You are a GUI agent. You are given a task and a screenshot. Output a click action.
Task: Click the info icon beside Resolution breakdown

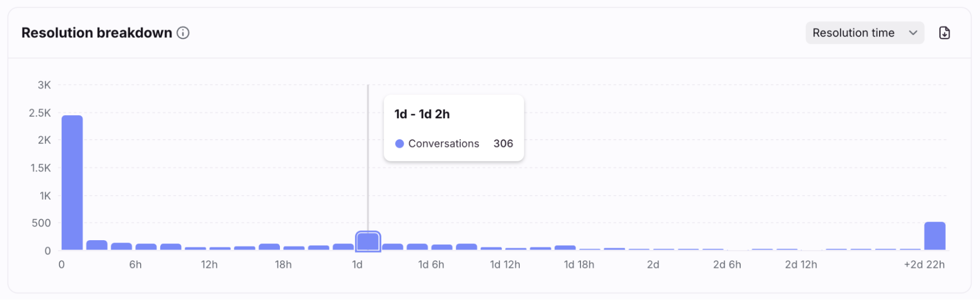tap(183, 33)
